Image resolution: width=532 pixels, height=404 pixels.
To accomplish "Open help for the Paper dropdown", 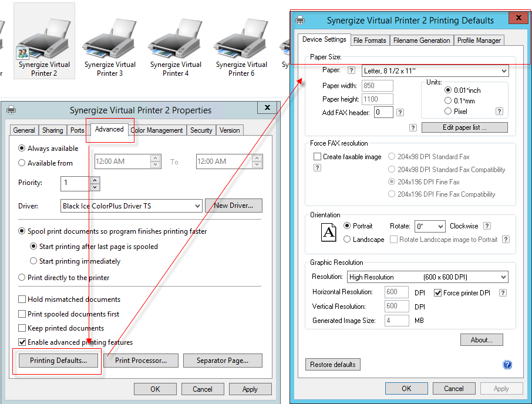I will [x=351, y=70].
